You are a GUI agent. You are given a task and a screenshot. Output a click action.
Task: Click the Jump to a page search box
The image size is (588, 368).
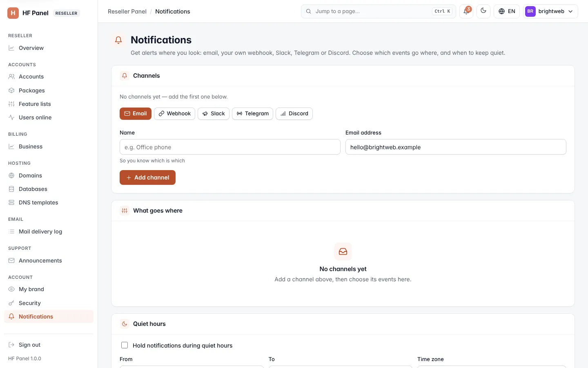pyautogui.click(x=379, y=11)
